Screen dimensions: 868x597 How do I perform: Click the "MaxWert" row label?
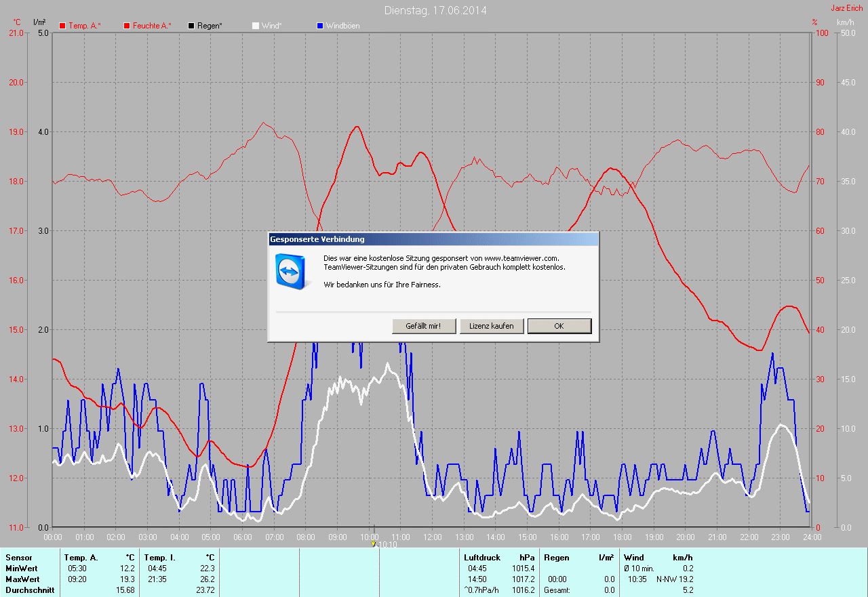(22, 579)
